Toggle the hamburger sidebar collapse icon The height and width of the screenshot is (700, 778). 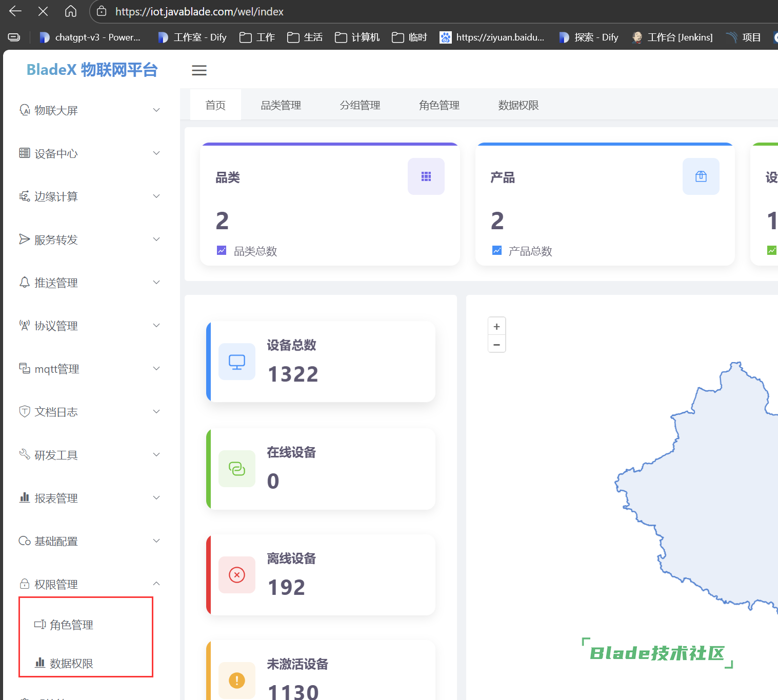(x=199, y=70)
